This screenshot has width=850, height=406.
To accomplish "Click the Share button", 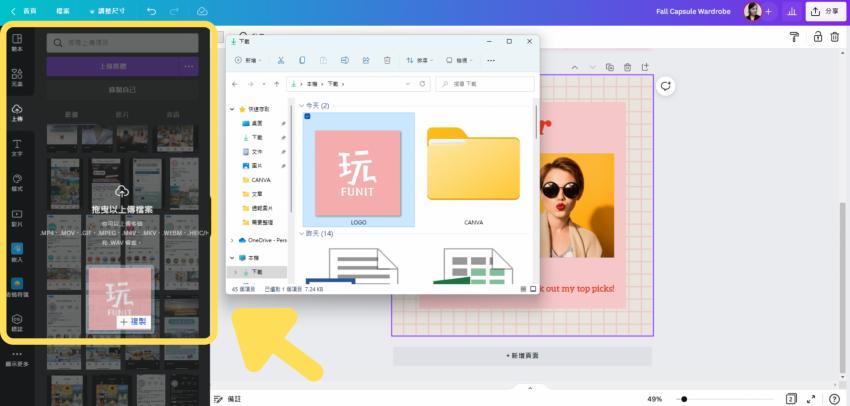I will 825,11.
